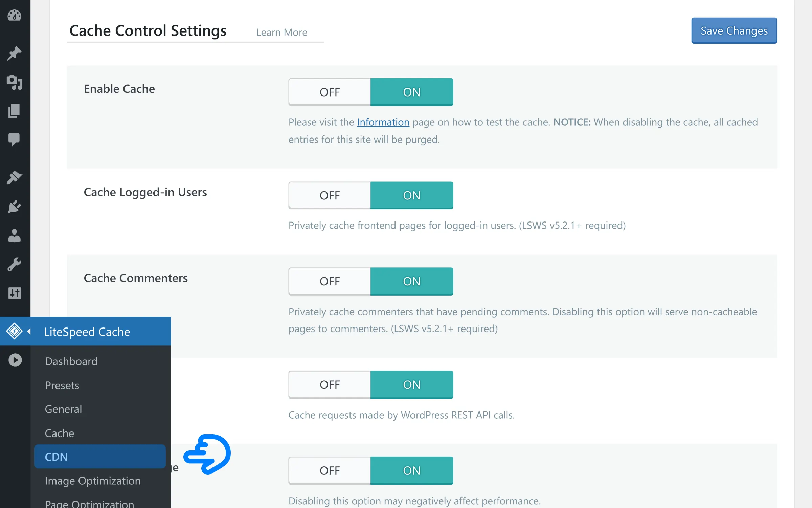Open Presets submenu item
Image resolution: width=812 pixels, height=508 pixels.
(x=62, y=385)
